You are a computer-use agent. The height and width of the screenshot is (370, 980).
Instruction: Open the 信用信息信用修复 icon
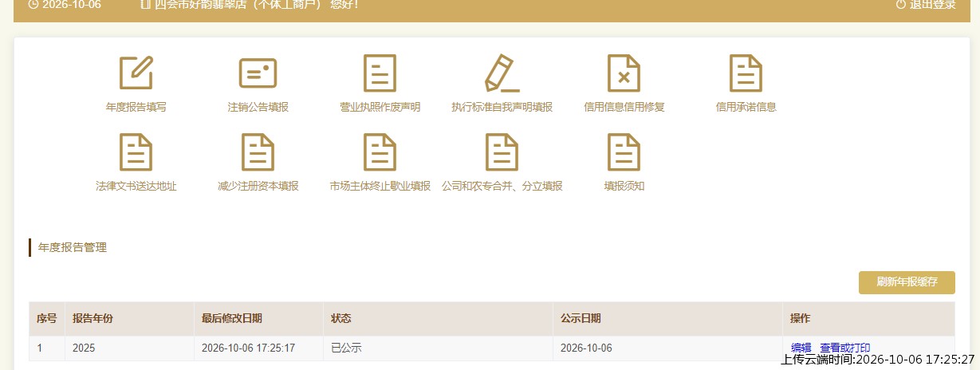624,73
